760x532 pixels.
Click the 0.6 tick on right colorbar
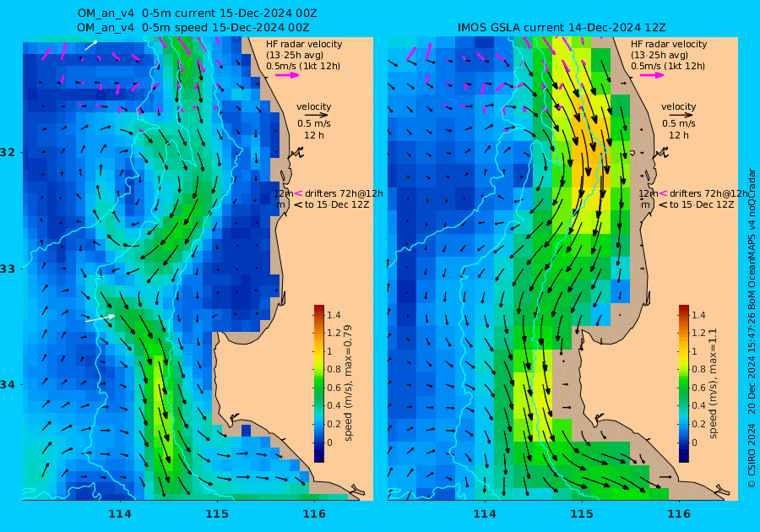(698, 388)
